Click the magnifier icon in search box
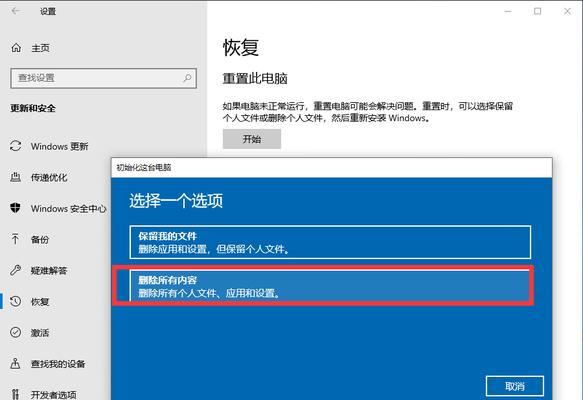This screenshot has width=583, height=400. coord(187,78)
